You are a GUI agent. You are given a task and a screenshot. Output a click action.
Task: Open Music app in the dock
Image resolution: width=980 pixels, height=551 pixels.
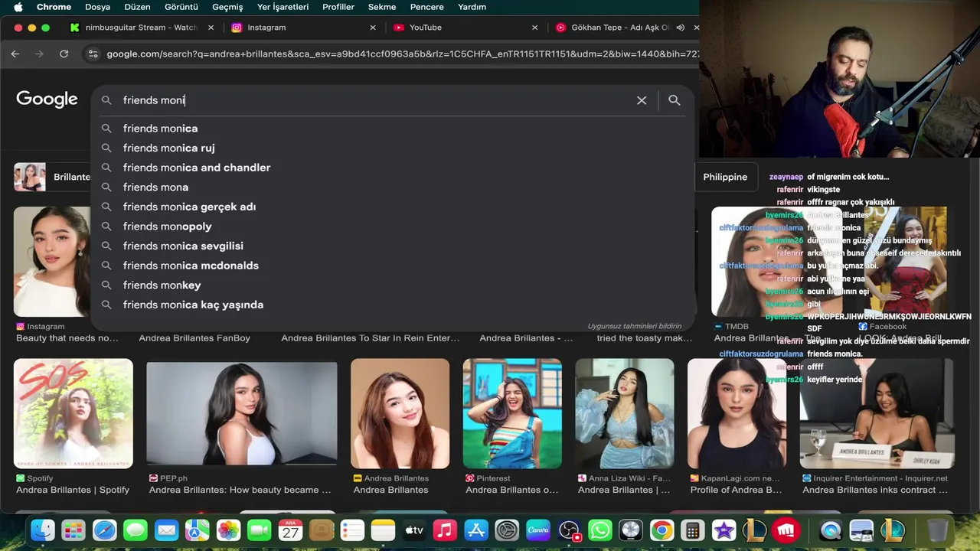tap(445, 530)
